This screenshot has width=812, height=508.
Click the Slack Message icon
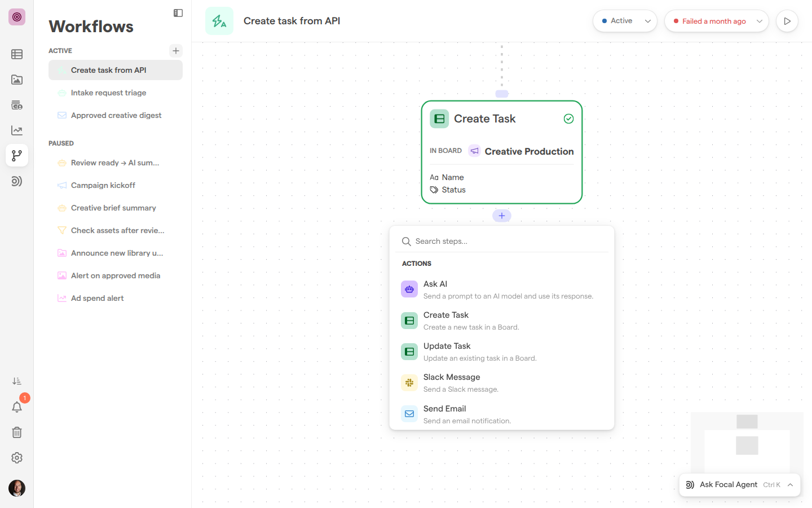pos(409,383)
